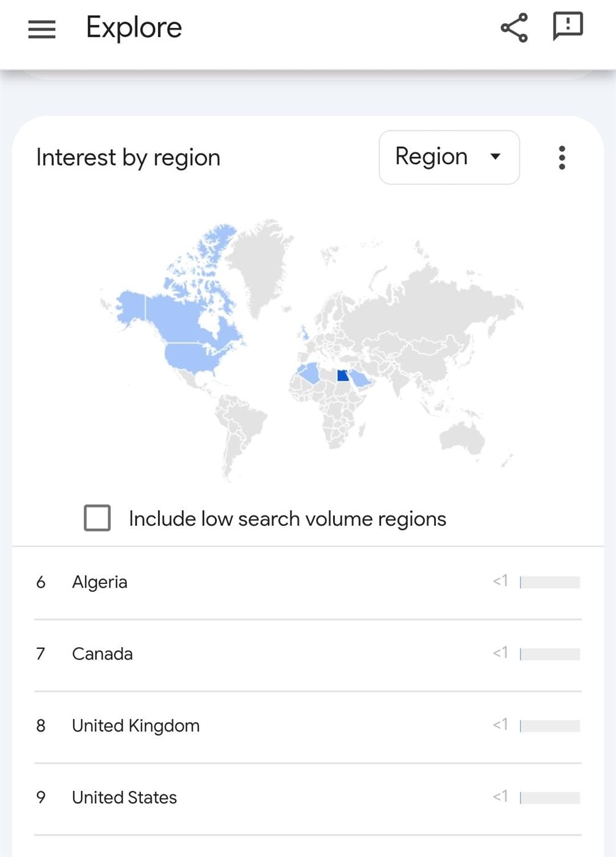Open the send feedback icon
Screen dimensions: 616x857
click(x=568, y=26)
